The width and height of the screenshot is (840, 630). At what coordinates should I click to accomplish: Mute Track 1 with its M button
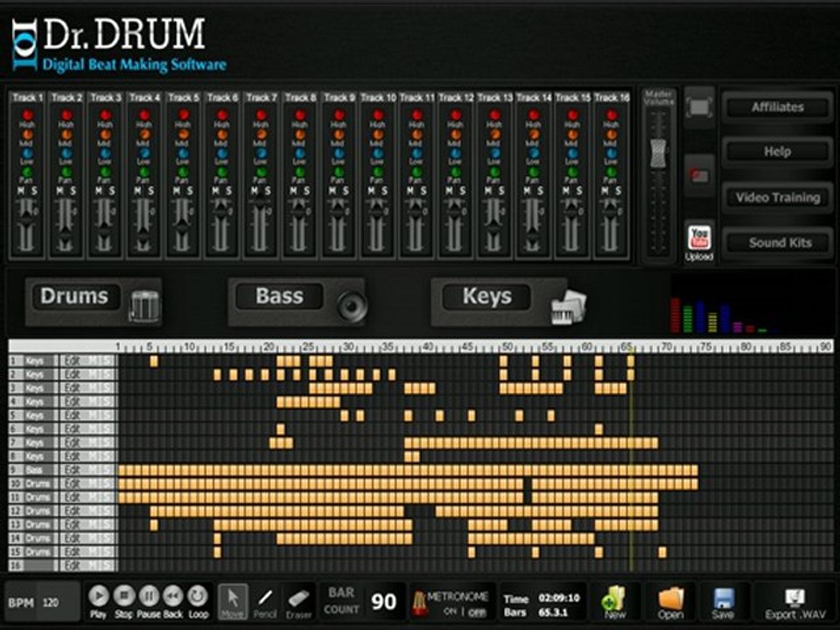pyautogui.click(x=21, y=192)
